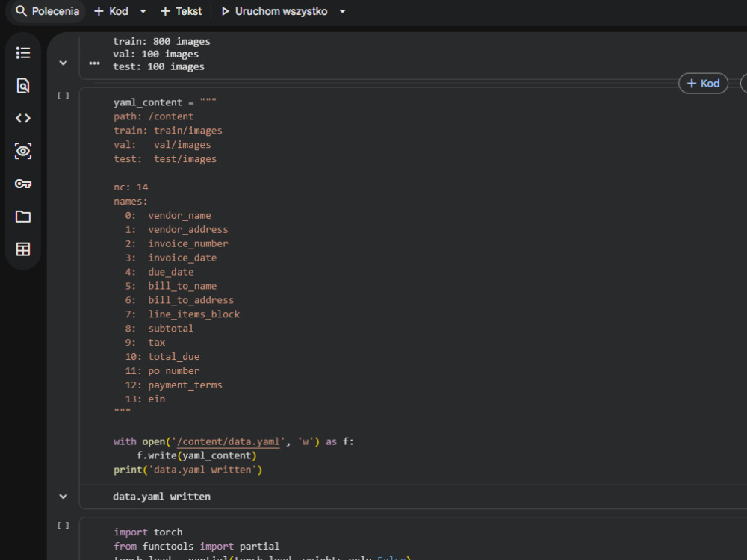747x560 pixels.
Task: Click on the 'bill_to_address' class entry
Action: 191,300
